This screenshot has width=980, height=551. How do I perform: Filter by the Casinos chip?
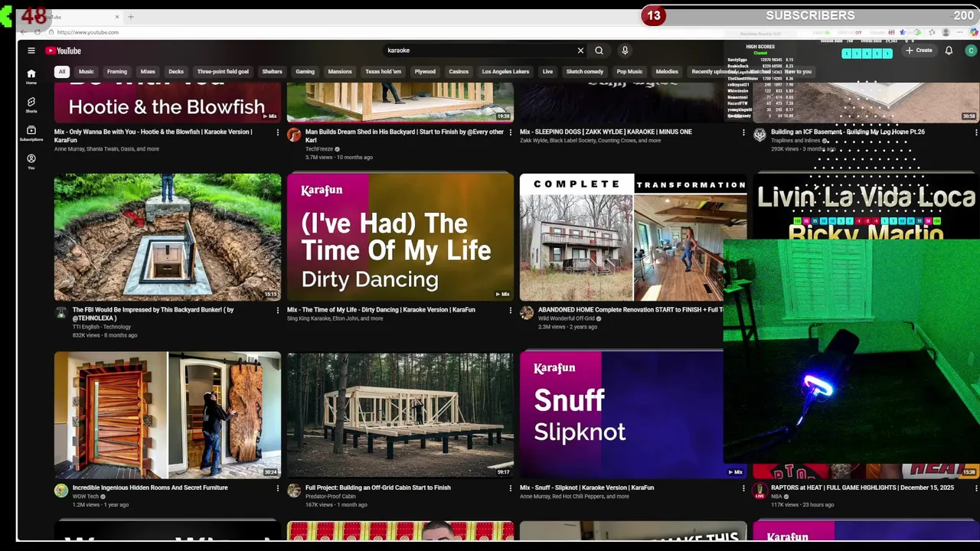click(459, 72)
